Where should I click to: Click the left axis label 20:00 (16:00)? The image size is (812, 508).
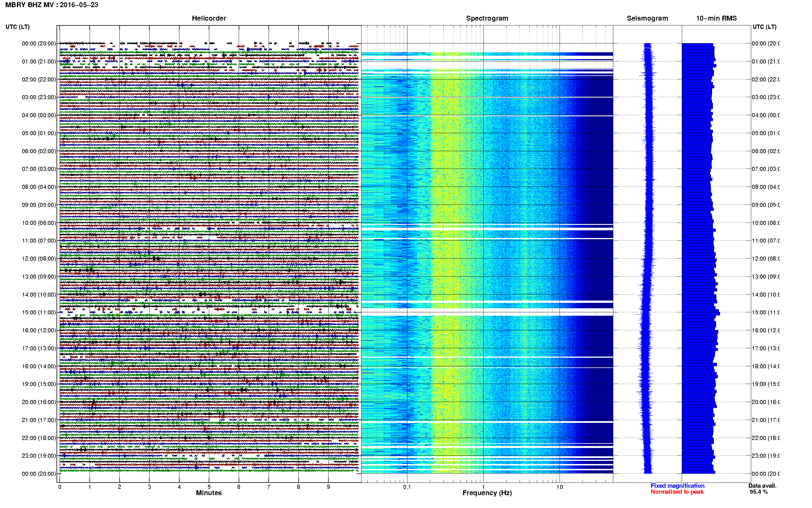click(39, 402)
